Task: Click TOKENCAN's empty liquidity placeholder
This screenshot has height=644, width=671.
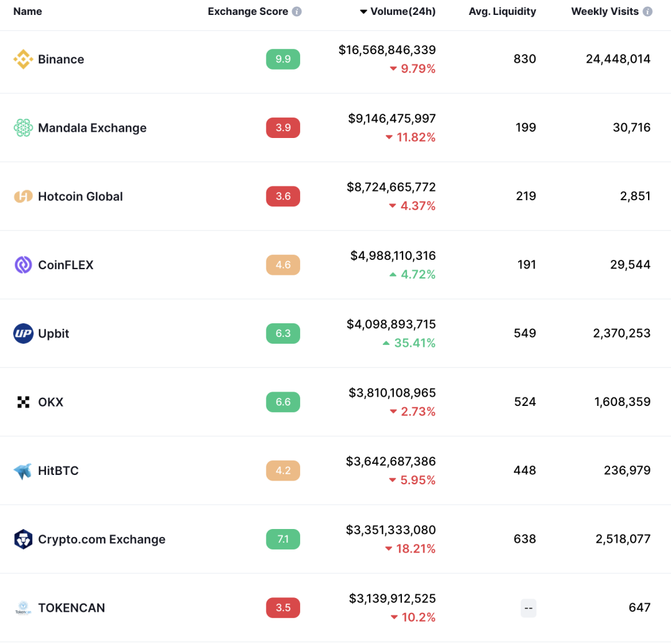Action: (x=529, y=608)
